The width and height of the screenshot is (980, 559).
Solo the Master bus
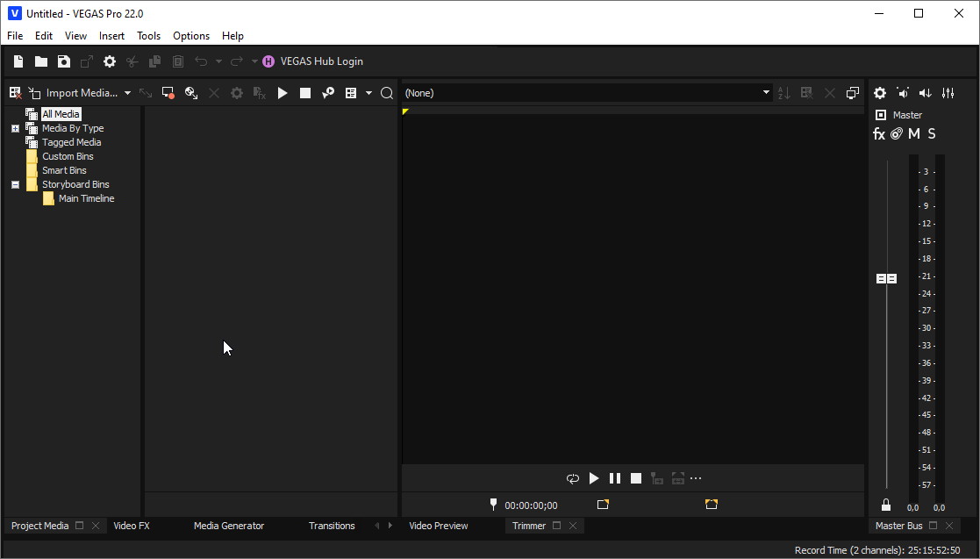931,133
